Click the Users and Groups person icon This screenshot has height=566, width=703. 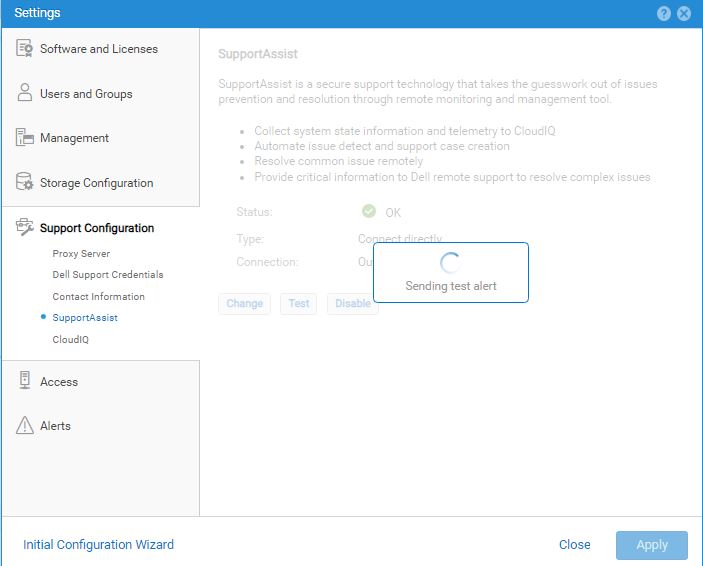point(25,93)
